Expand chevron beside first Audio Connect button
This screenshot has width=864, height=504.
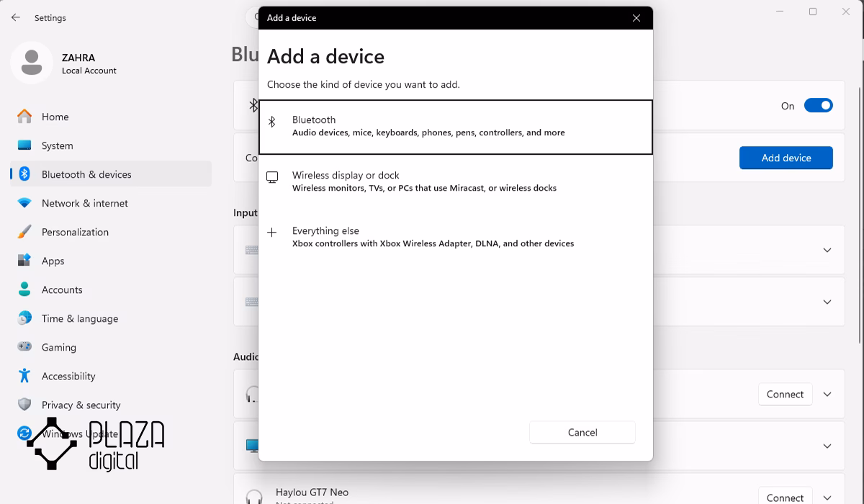pos(827,394)
